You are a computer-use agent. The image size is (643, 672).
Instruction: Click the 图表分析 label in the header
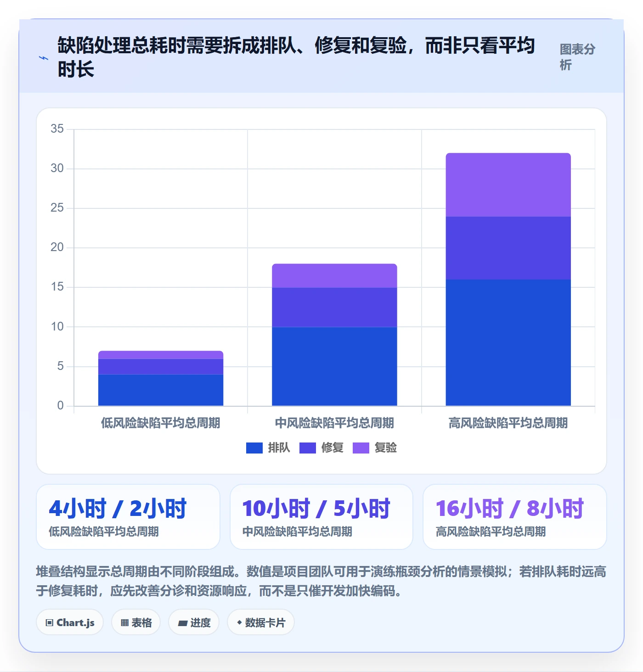point(577,57)
